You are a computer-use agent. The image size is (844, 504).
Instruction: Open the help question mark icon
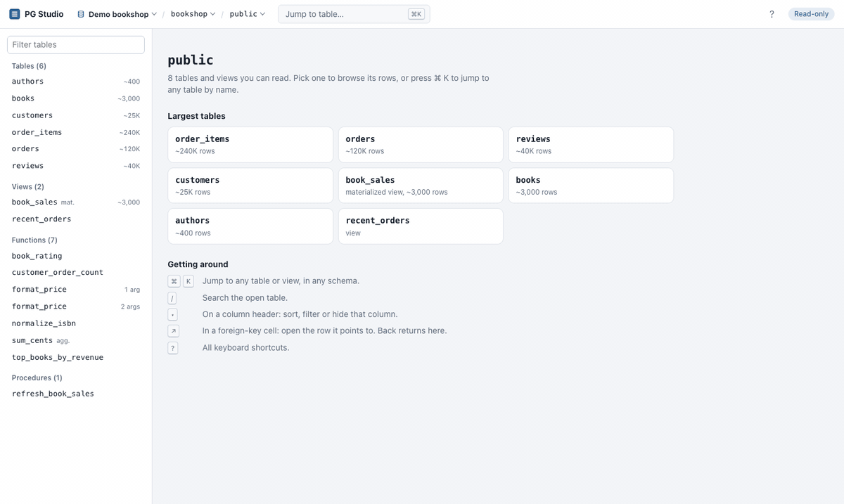point(772,14)
